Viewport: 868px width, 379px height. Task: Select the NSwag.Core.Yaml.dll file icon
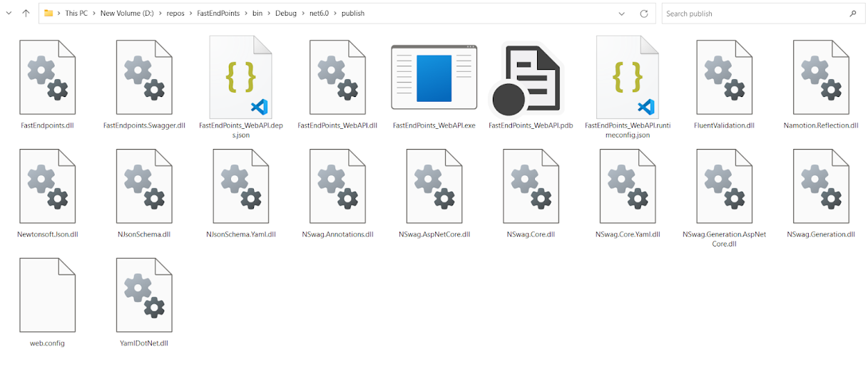(x=628, y=187)
